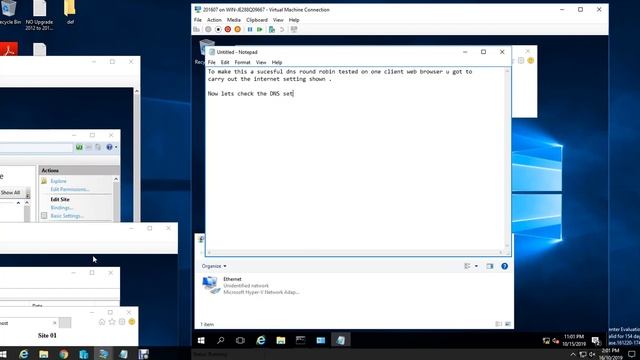
Task: Click the guest VM network tray icon
Action: (x=546, y=340)
